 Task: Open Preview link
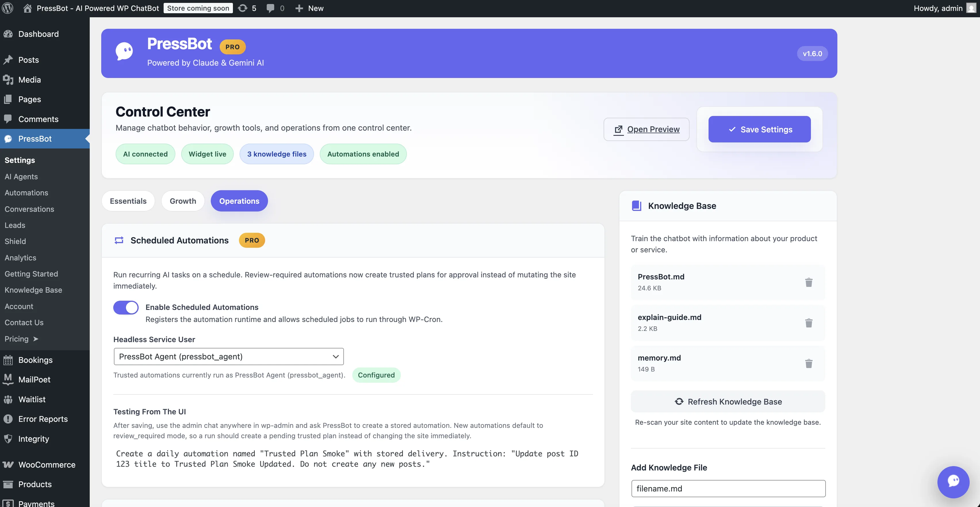coord(646,129)
